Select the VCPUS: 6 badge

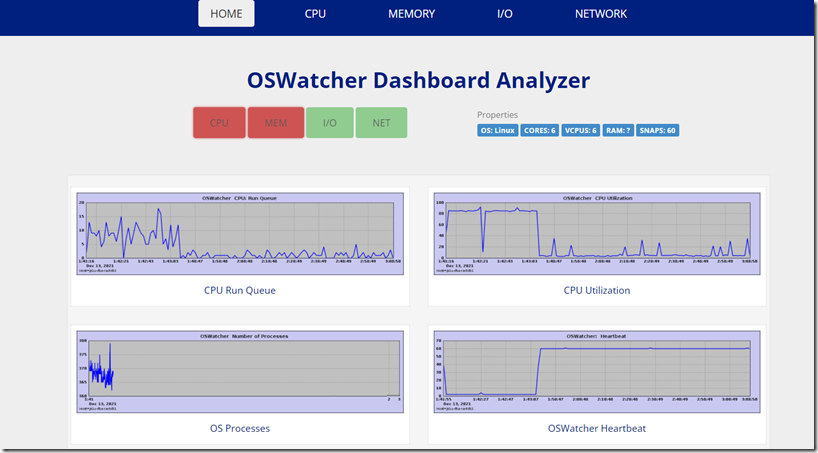click(x=581, y=130)
